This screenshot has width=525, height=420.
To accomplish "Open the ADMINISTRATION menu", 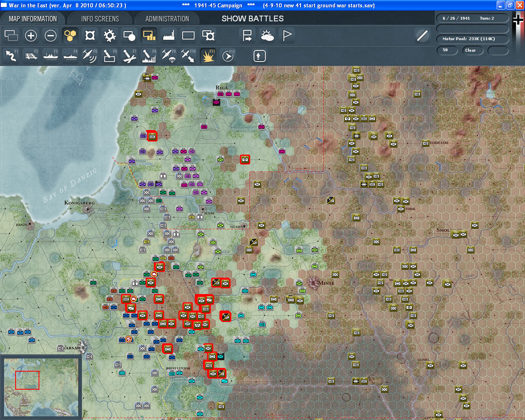I will click(167, 18).
